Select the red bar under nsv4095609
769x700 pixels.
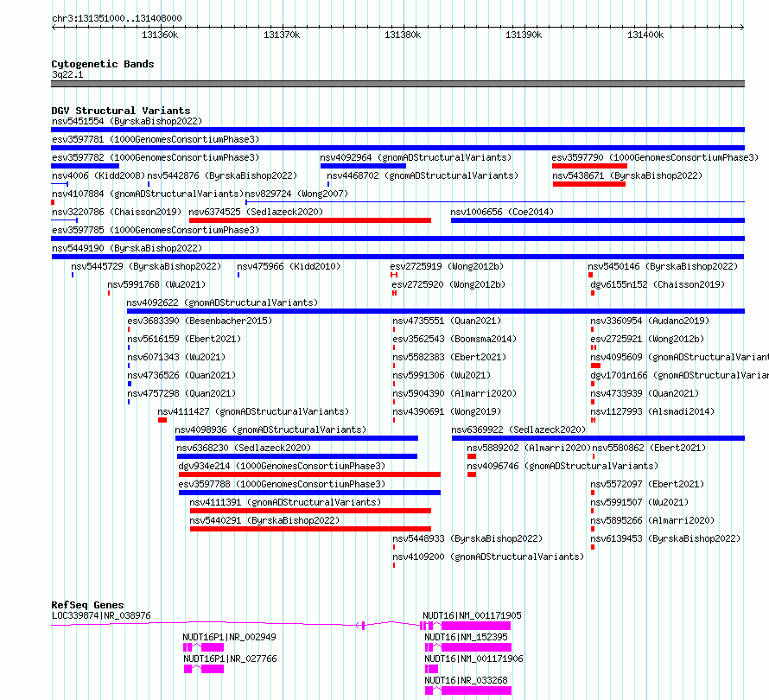point(595,366)
